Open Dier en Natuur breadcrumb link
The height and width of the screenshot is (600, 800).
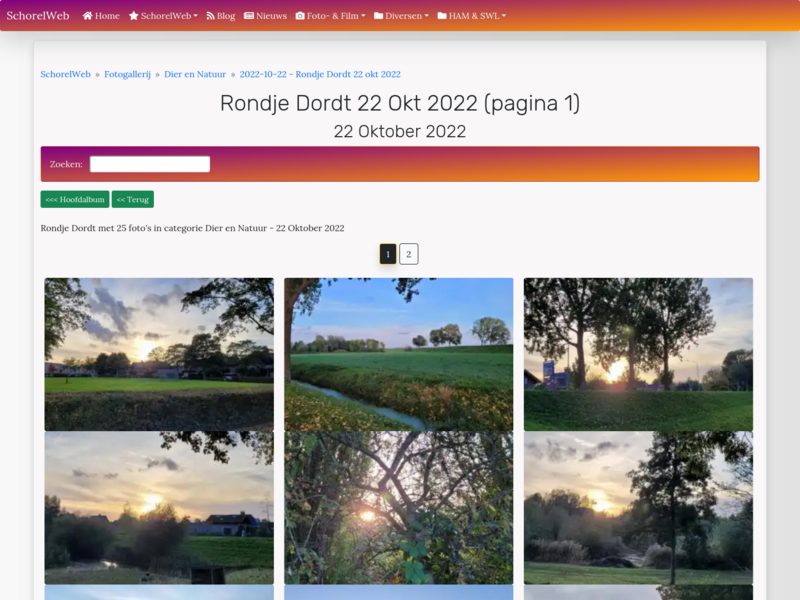(195, 74)
